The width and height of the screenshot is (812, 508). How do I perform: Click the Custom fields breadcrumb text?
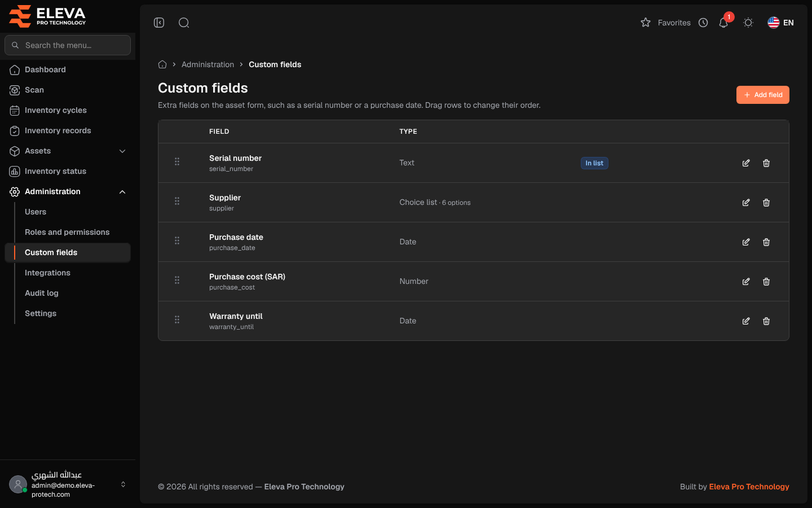pyautogui.click(x=275, y=64)
